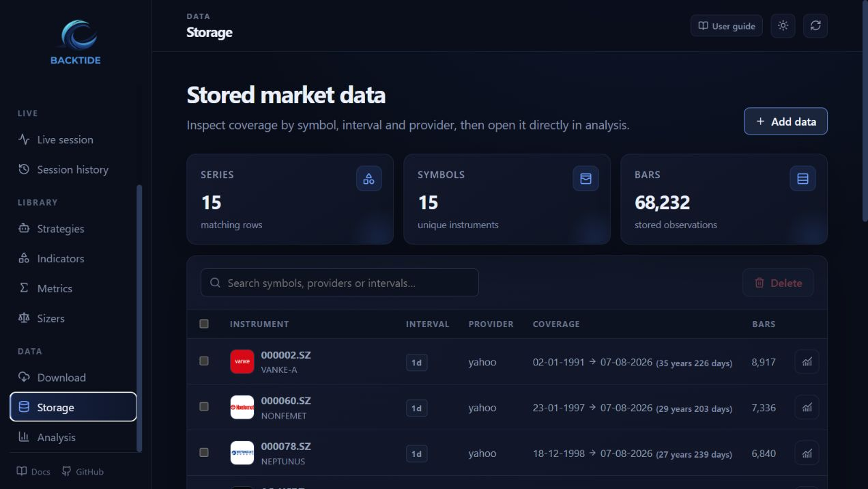Click the main page vertical scrollbar
This screenshot has width=868, height=489.
[x=865, y=113]
